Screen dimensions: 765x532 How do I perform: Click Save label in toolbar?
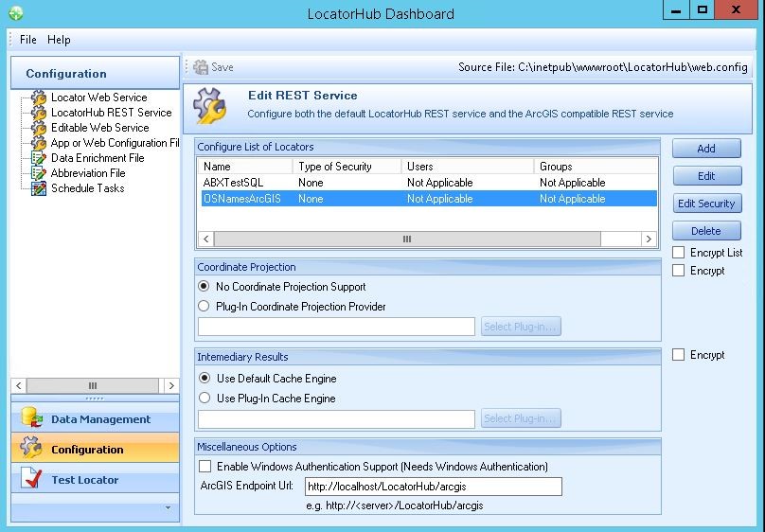222,67
